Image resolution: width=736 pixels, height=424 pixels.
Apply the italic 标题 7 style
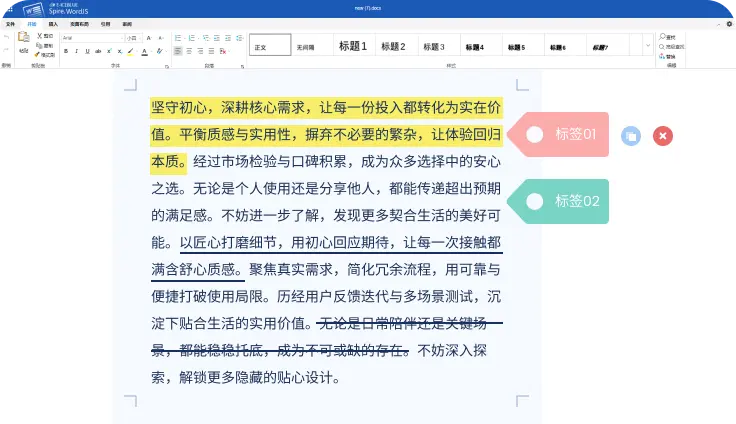pos(607,45)
